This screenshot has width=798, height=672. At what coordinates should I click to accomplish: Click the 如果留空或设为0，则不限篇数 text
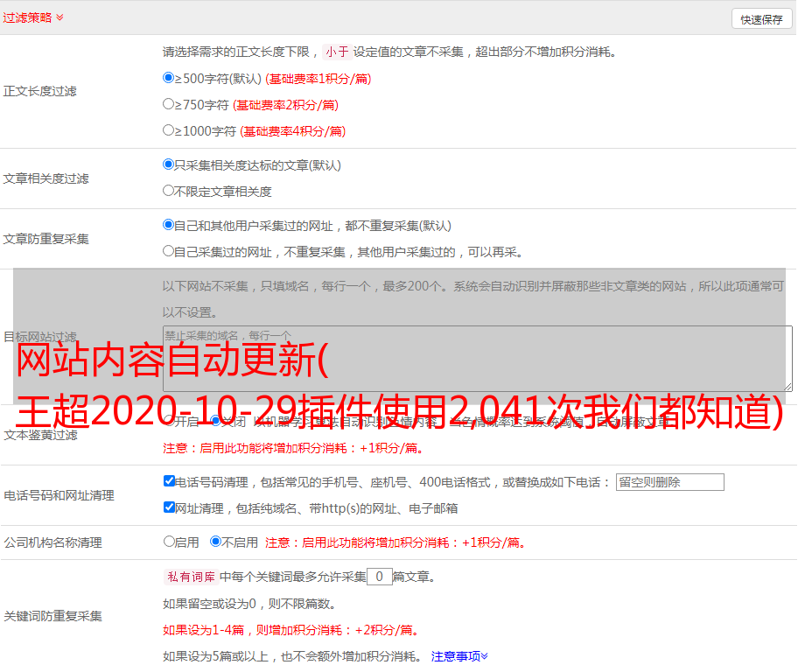(249, 604)
